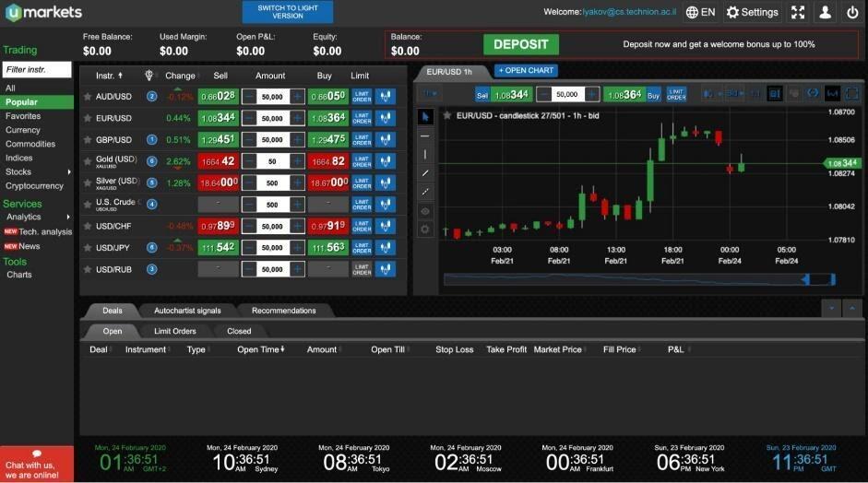Open the chart timeframe dropdown
The image size is (868, 483).
431,94
